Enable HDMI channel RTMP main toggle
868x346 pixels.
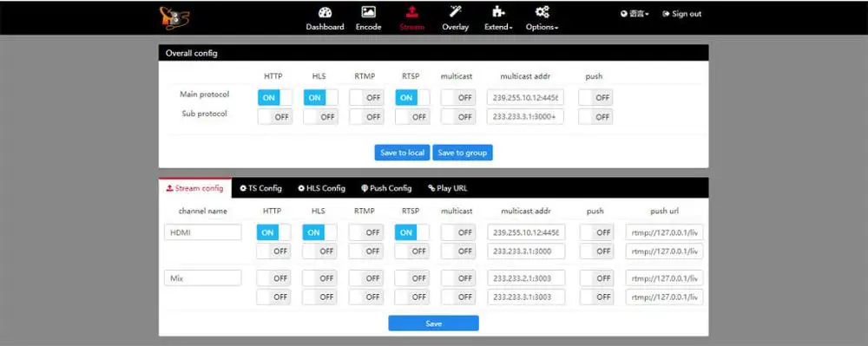[x=366, y=232]
